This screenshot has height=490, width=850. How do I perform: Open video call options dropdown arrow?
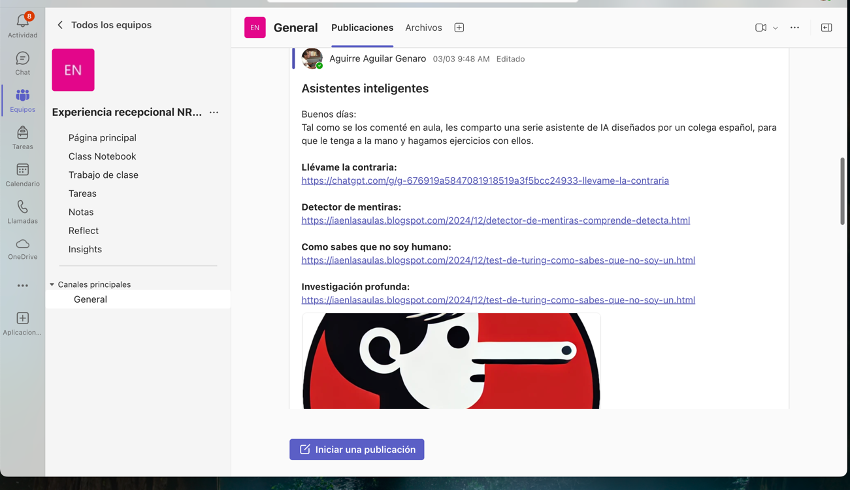click(x=775, y=28)
